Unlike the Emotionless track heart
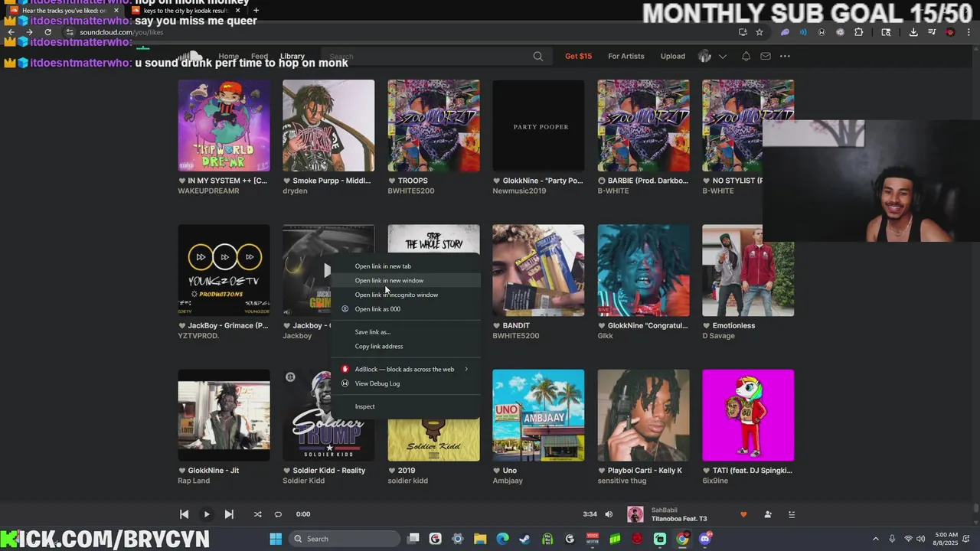980x551 pixels. pos(707,325)
